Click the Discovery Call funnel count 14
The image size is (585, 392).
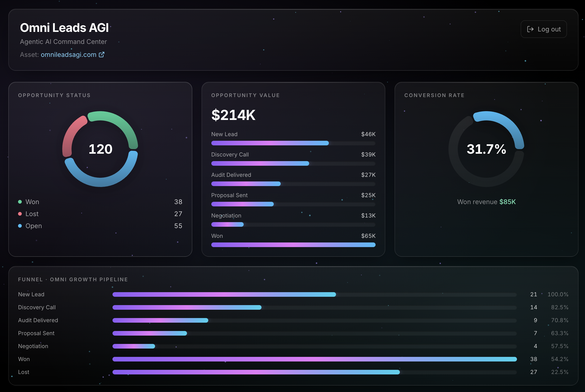(x=534, y=307)
